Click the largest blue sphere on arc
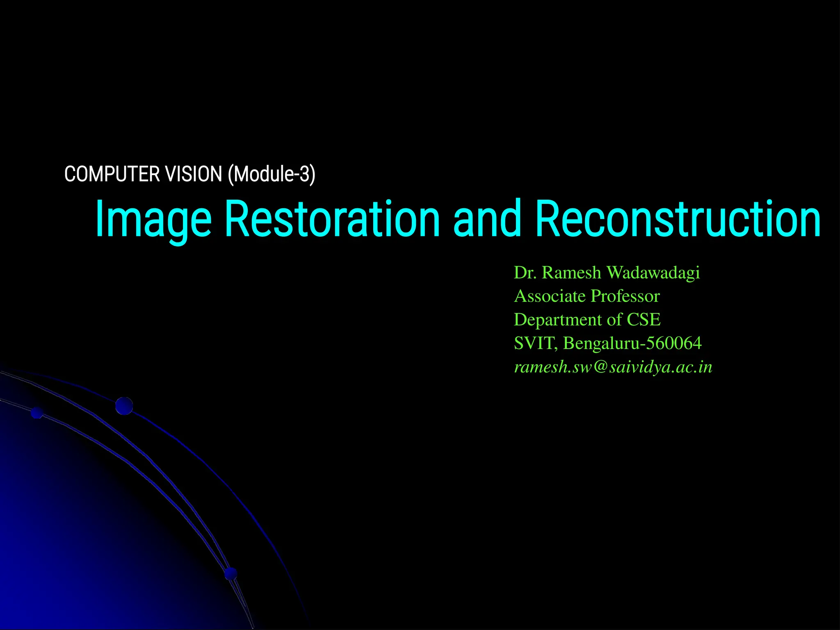This screenshot has height=630, width=840. point(124,406)
